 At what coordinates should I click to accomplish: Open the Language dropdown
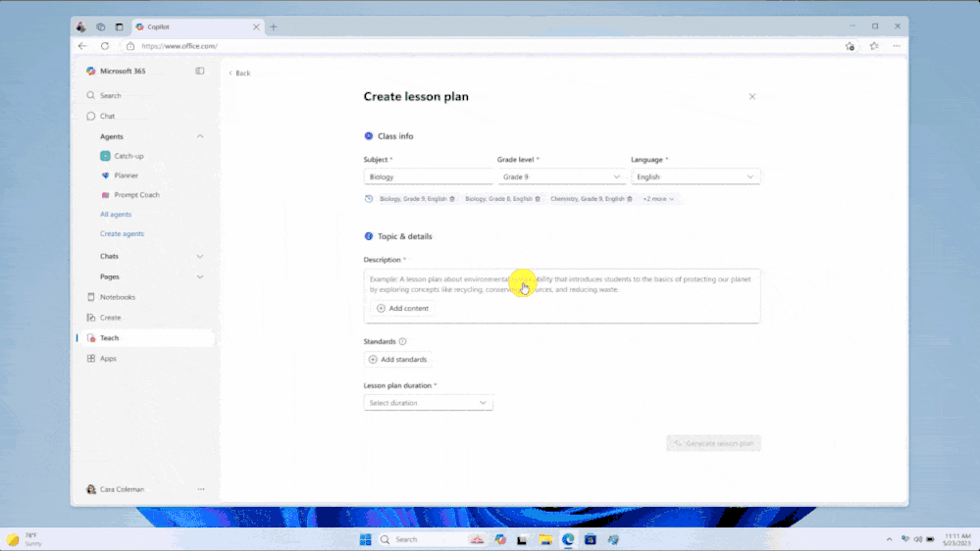[x=695, y=176]
